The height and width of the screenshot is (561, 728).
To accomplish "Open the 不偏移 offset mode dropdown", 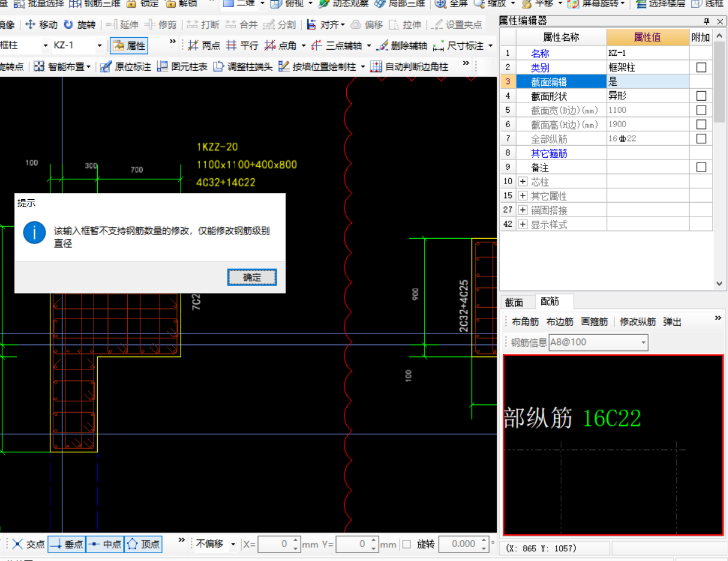I will pos(233,544).
